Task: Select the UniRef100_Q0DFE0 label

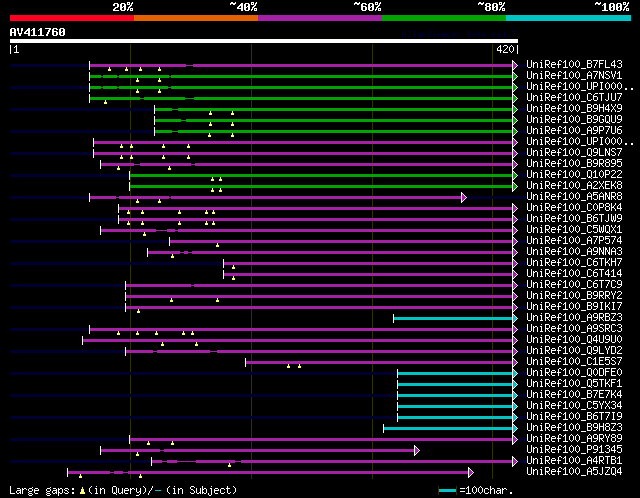Action: click(x=574, y=373)
